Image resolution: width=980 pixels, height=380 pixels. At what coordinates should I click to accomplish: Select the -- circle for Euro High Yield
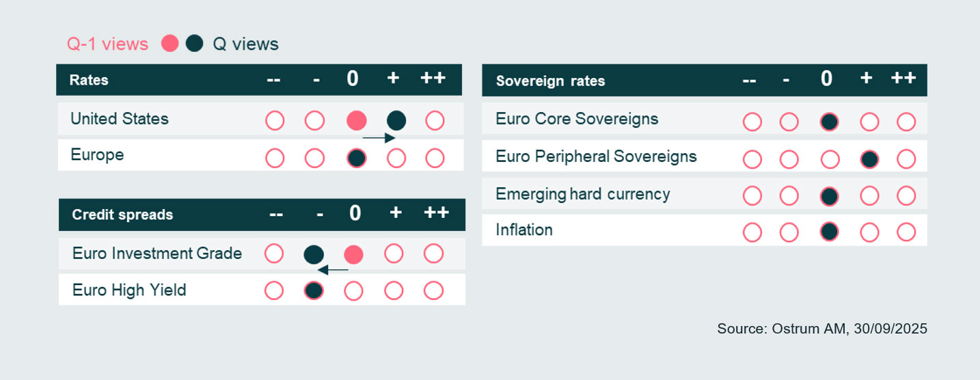point(274,291)
